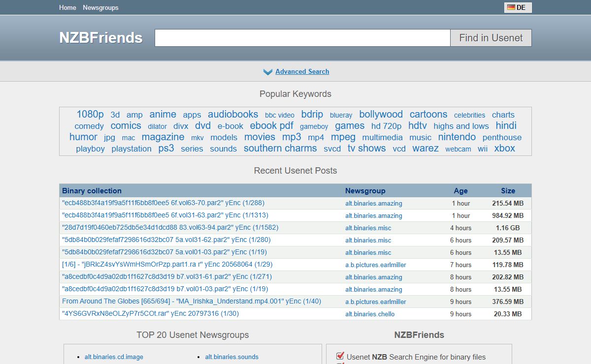Click the Find in Usenet button
This screenshot has width=591, height=364.
click(491, 38)
